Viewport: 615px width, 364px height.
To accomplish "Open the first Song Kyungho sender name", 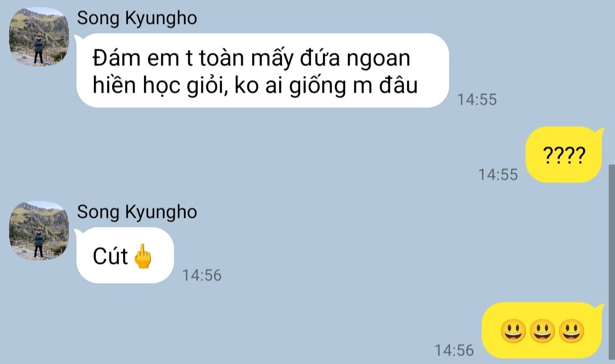I will point(137,18).
